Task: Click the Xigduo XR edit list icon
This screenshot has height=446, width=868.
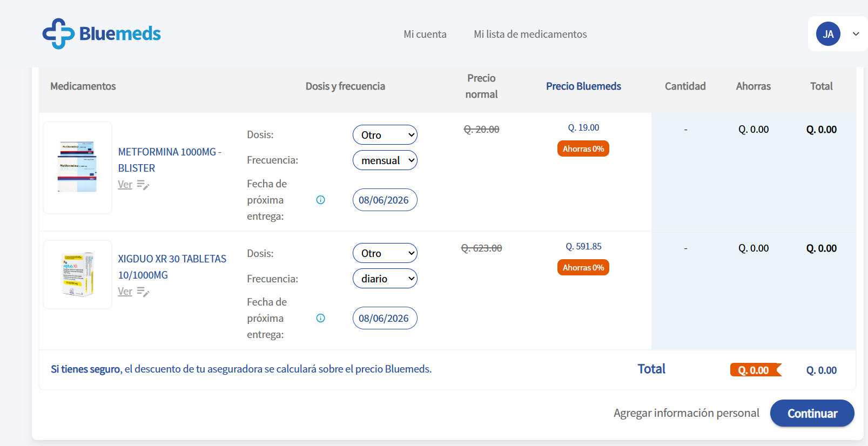Action: pyautogui.click(x=143, y=292)
